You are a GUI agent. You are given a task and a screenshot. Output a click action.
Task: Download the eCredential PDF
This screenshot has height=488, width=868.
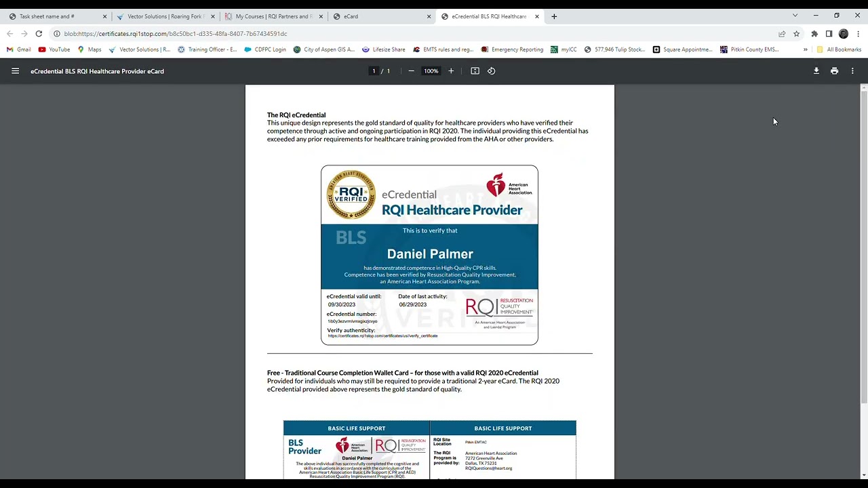pos(816,71)
